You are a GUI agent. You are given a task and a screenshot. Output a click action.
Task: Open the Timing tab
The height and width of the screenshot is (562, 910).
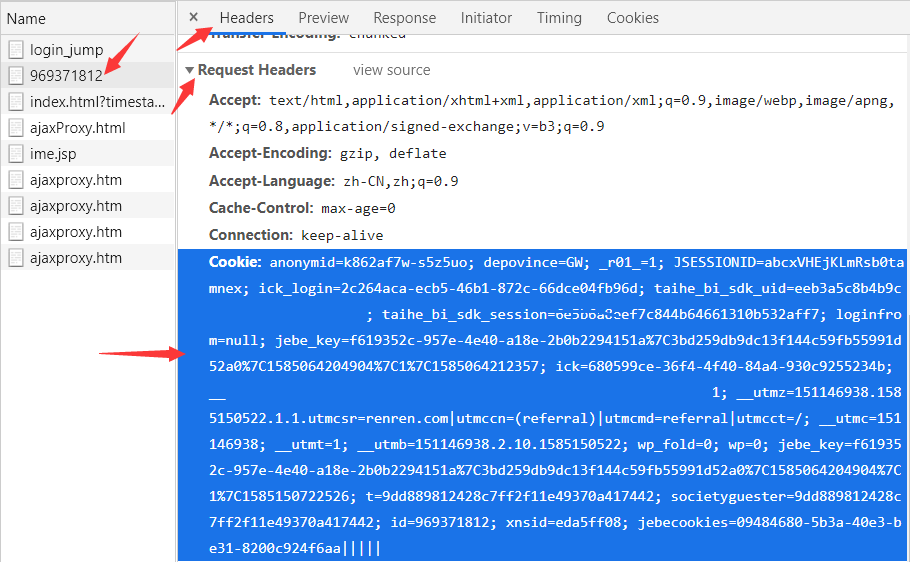pos(558,18)
